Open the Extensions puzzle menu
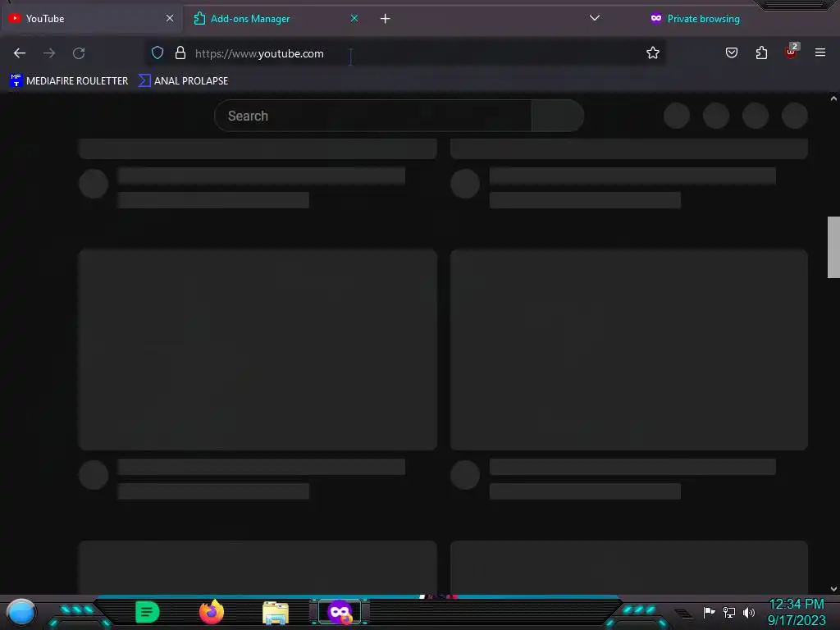This screenshot has height=630, width=840. tap(761, 52)
